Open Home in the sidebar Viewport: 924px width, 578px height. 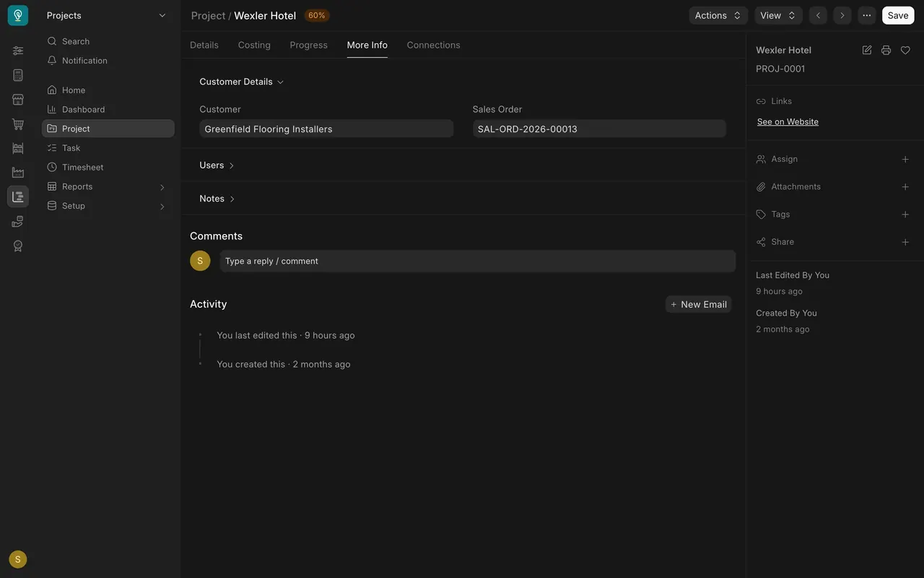point(108,90)
